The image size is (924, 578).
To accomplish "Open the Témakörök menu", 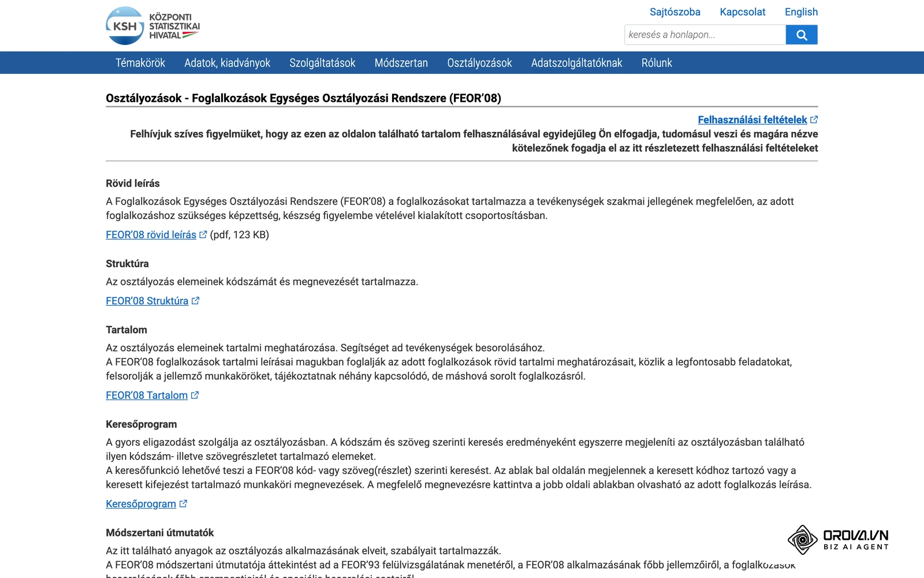I will (140, 62).
